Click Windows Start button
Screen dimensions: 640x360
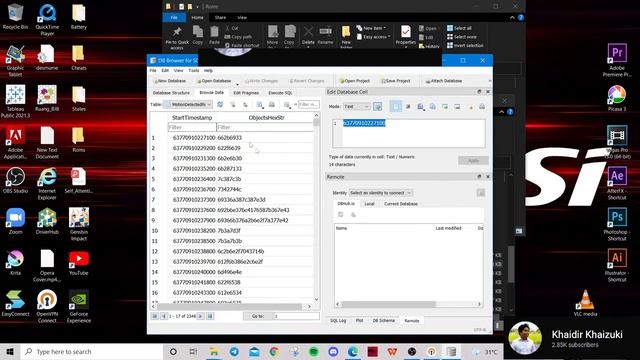point(10,351)
